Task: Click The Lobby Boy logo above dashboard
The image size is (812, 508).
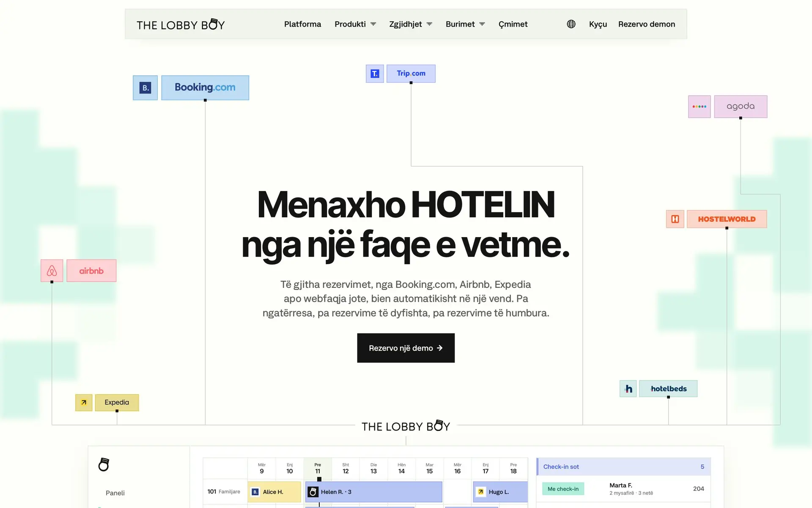Action: tap(406, 426)
